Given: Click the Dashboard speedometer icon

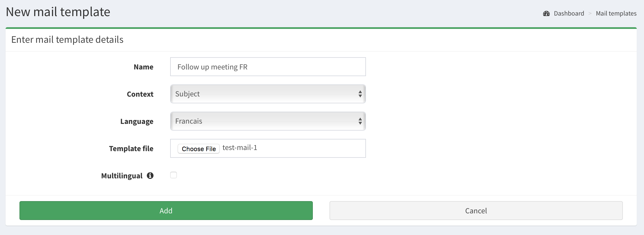Looking at the screenshot, I should tap(546, 14).
